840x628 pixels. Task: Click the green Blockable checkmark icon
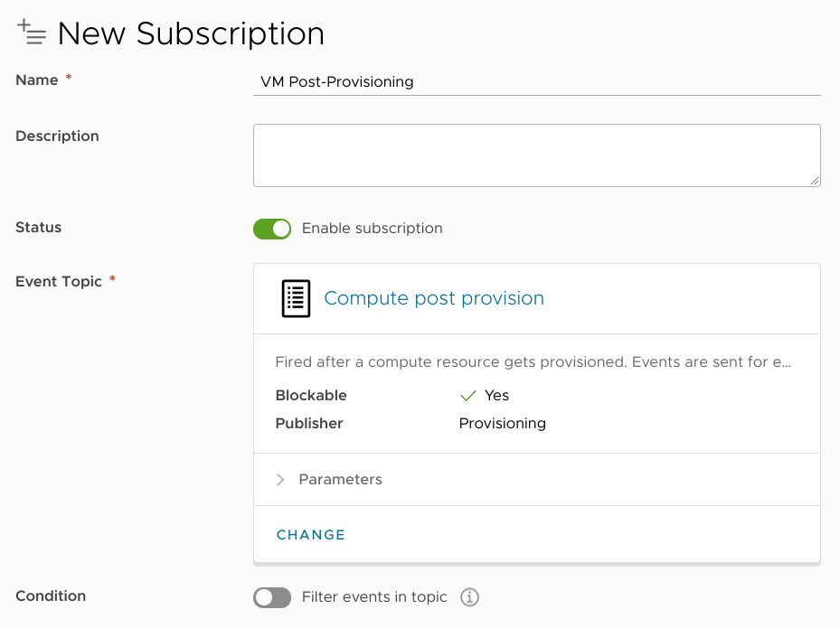[x=468, y=396]
